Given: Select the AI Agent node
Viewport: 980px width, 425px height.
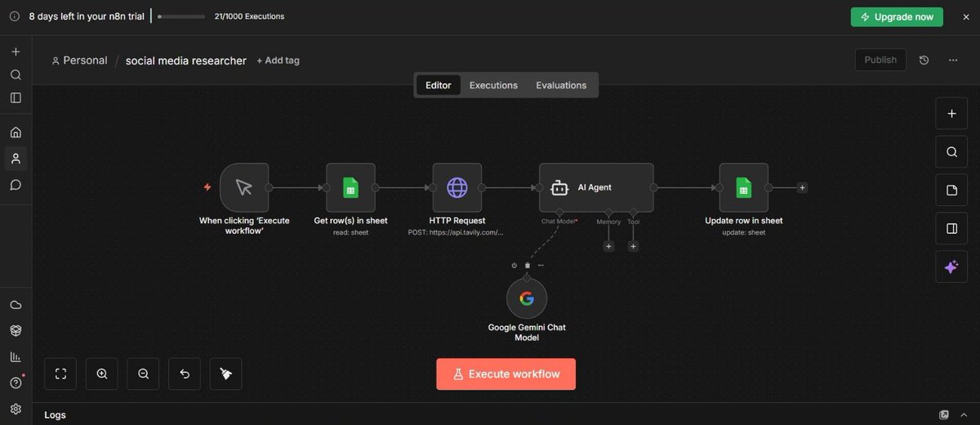Looking at the screenshot, I should (596, 187).
